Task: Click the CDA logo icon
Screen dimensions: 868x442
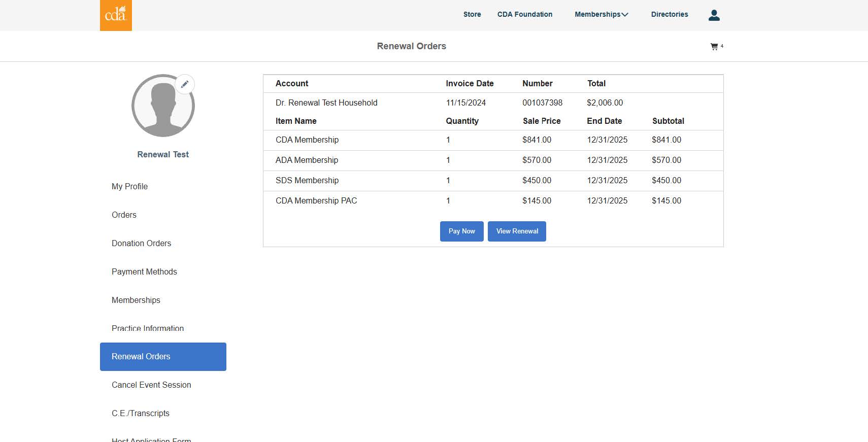Action: 116,15
